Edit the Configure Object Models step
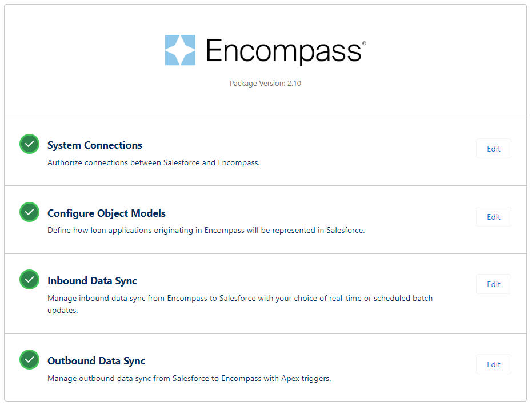532x405 pixels. tap(493, 216)
